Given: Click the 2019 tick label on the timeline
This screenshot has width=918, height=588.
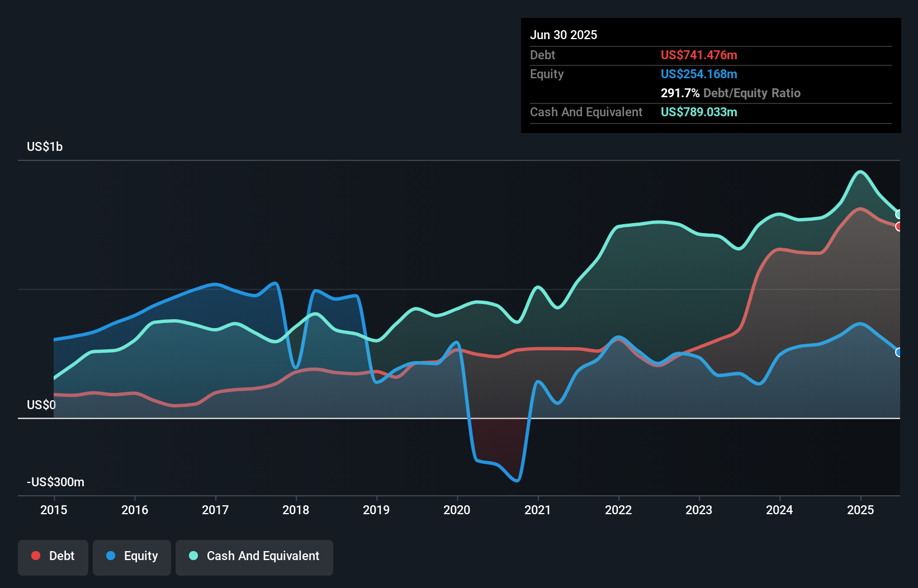Looking at the screenshot, I should (376, 510).
